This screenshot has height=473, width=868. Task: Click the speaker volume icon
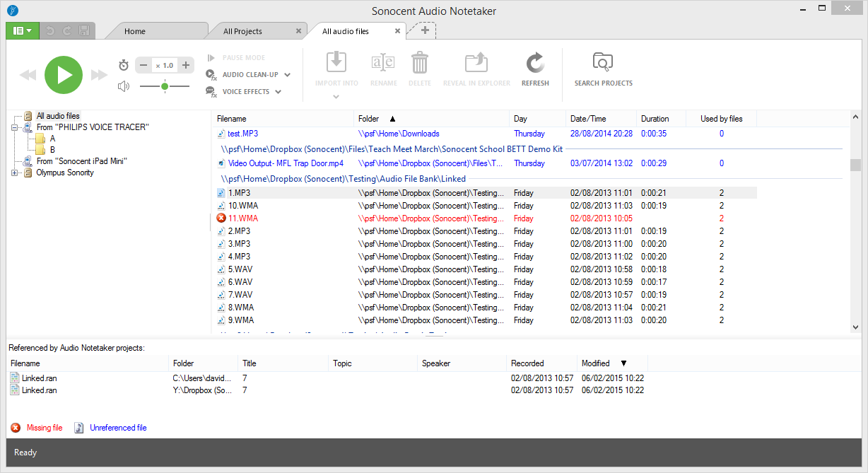(x=124, y=86)
